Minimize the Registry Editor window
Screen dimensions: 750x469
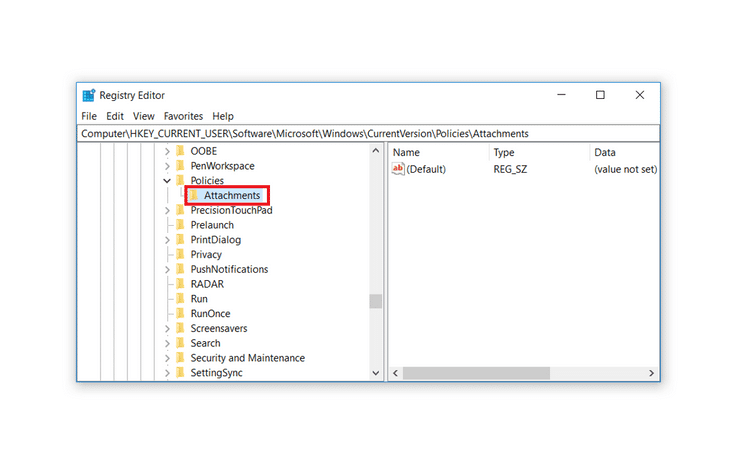(x=562, y=95)
